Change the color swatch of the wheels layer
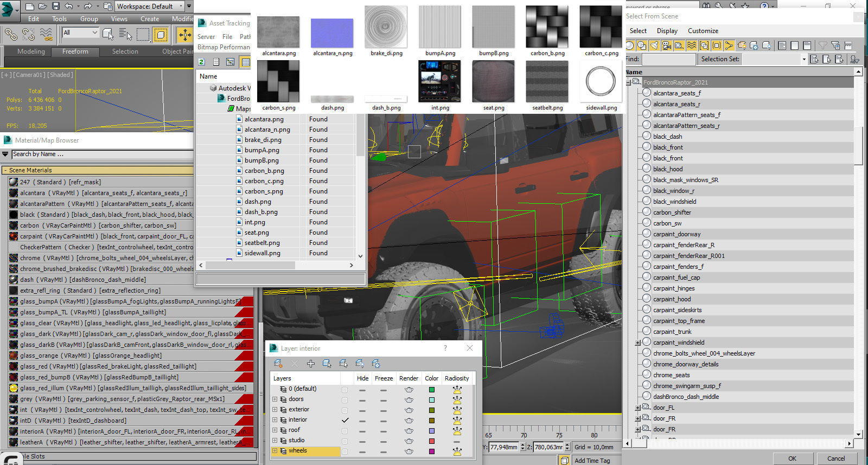This screenshot has width=868, height=465. point(432,451)
